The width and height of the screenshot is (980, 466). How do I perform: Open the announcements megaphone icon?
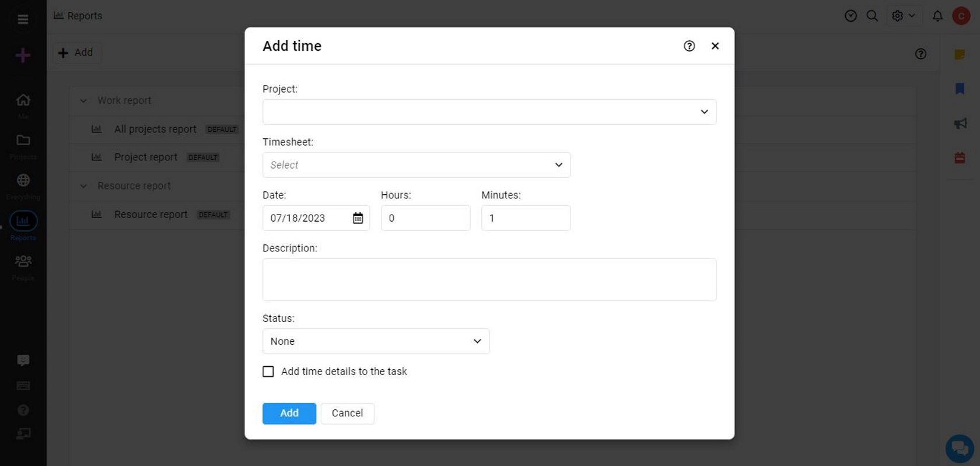tap(960, 124)
